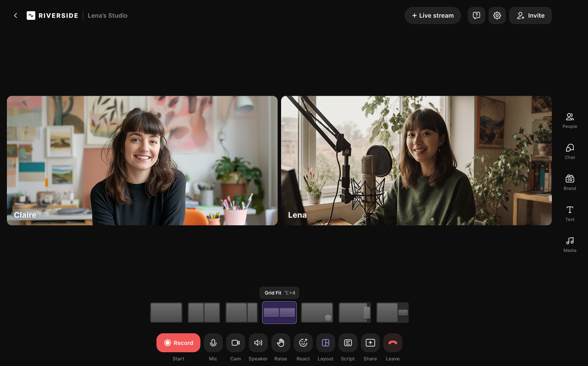588x366 pixels.
Task: Open the Script teleprompter
Action: pos(348,343)
